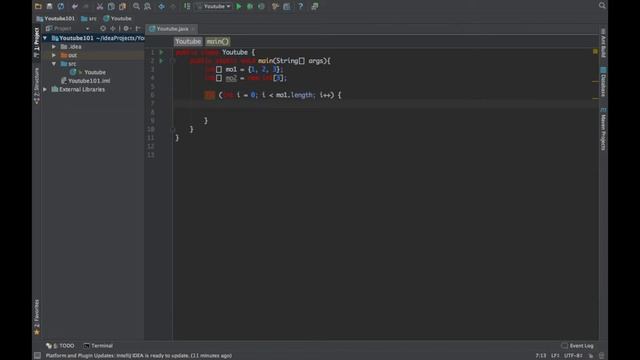
Task: Expand the .idea folder
Action: (54, 47)
